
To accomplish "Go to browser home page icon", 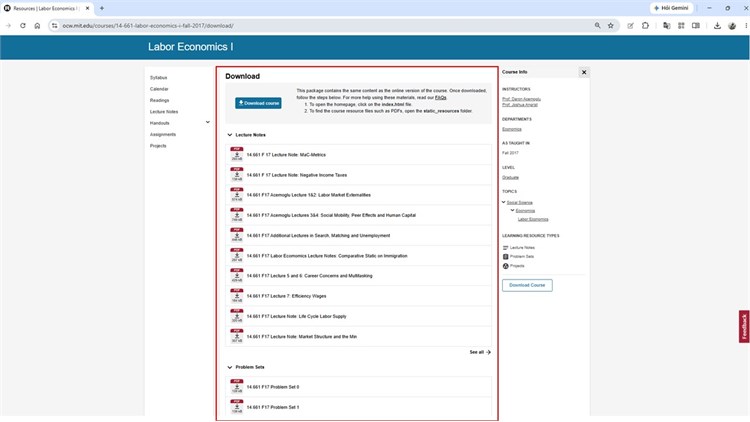I will (x=37, y=26).
